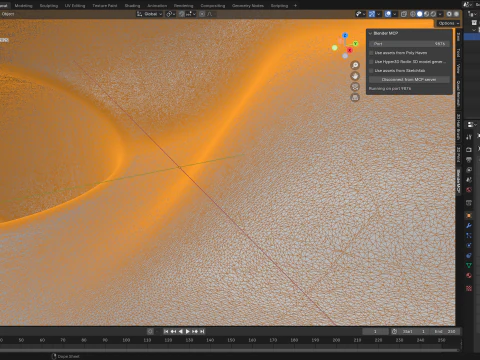
Task: Click Disconnect from MCP server button
Action: (x=409, y=80)
